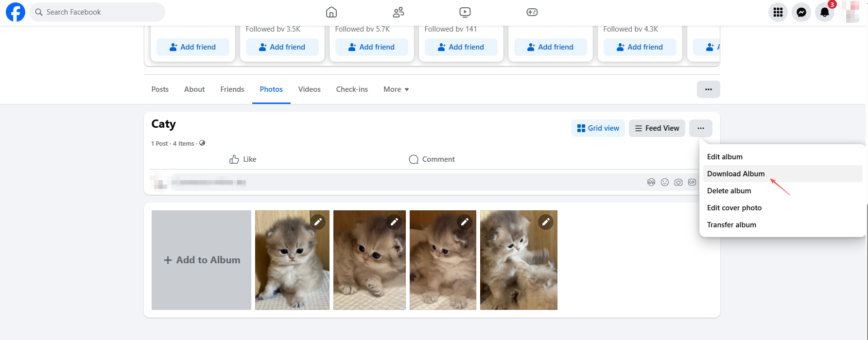Open Messenger chats icon
The image size is (868, 340).
[x=801, y=12]
